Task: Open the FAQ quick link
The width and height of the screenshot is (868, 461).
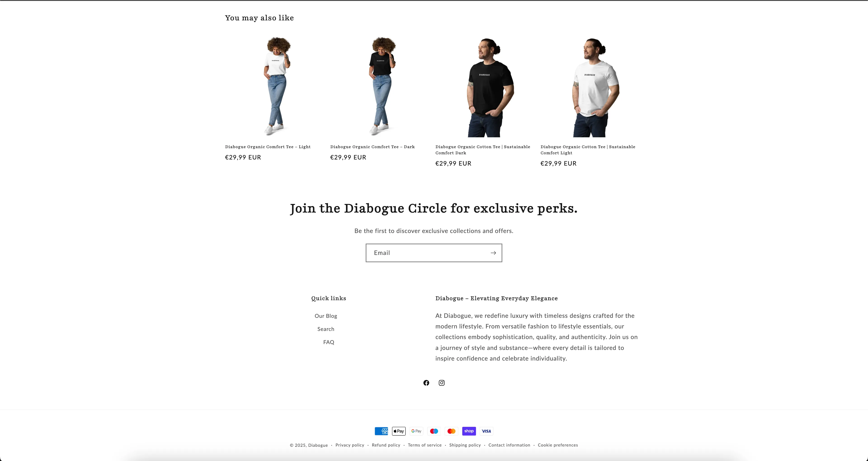Action: [x=328, y=342]
